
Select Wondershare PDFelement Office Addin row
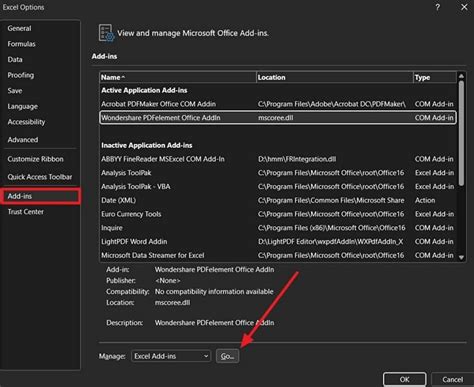click(278, 118)
